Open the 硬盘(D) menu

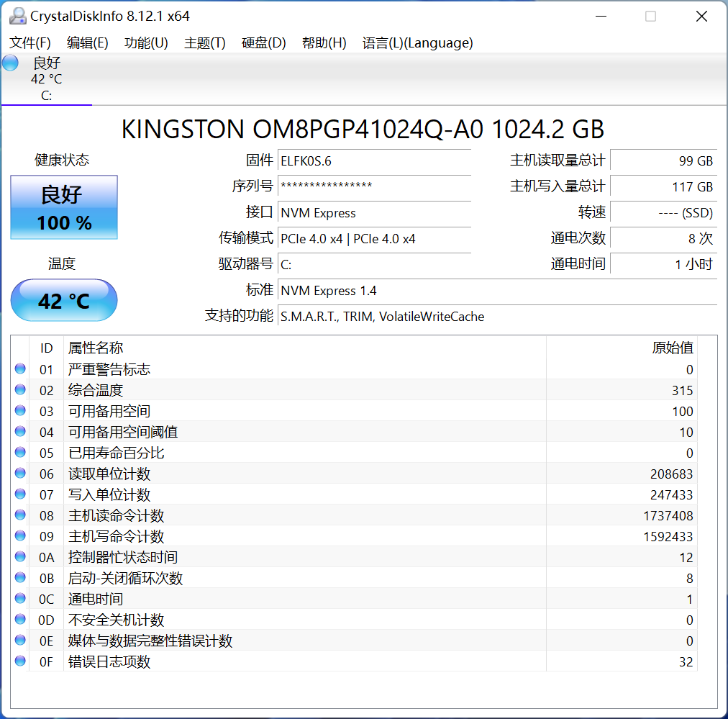[264, 42]
